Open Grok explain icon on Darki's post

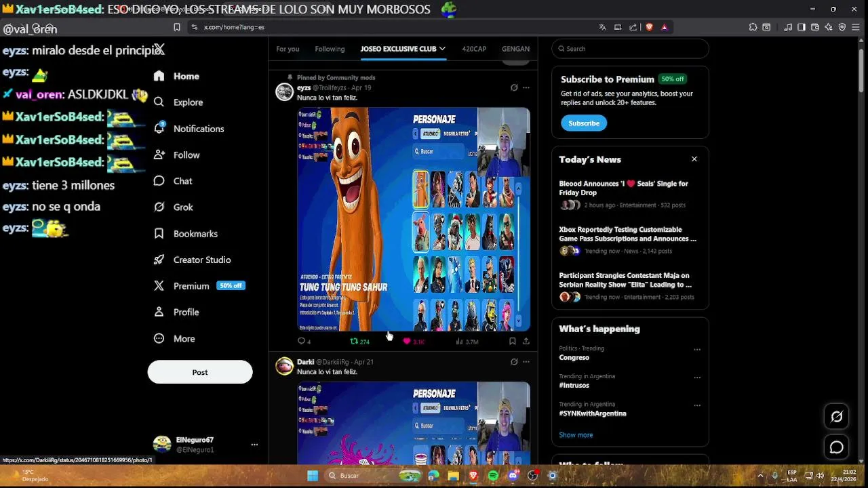(x=514, y=362)
